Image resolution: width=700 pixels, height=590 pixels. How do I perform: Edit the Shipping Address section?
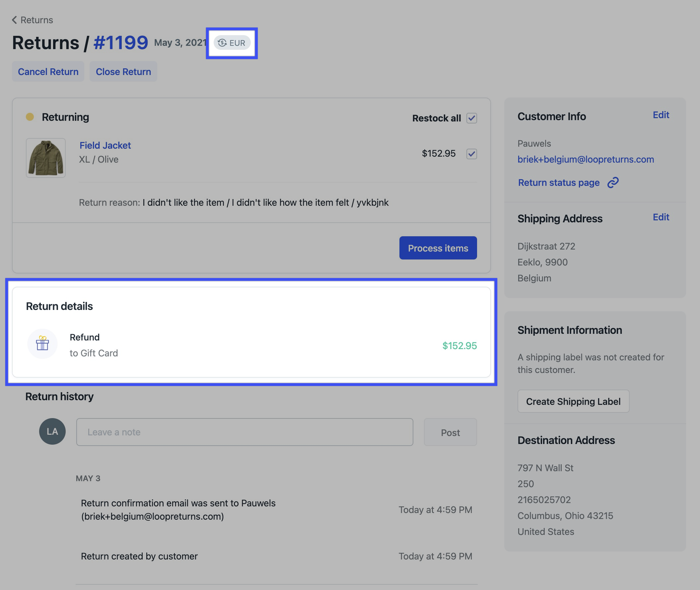coord(661,217)
